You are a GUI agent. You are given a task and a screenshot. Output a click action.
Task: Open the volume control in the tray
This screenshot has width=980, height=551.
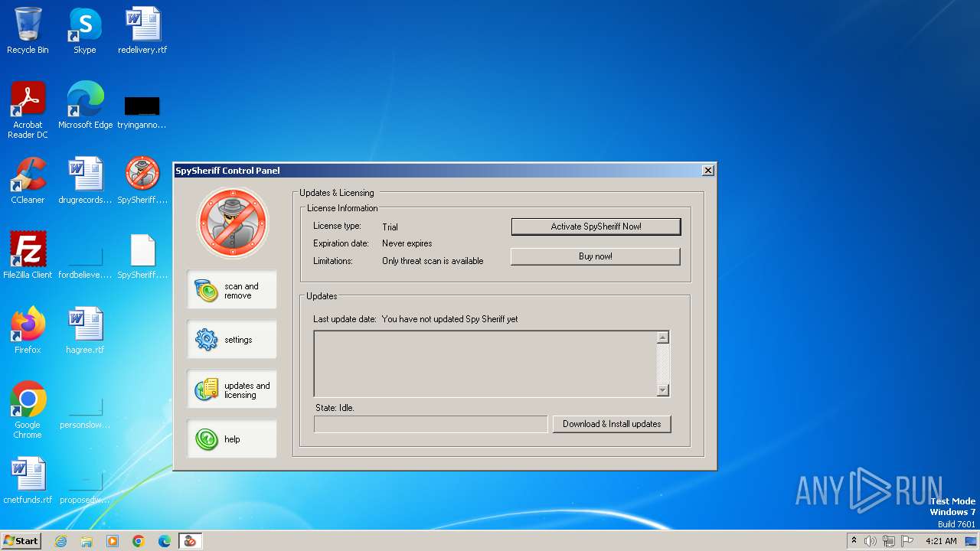(x=871, y=541)
